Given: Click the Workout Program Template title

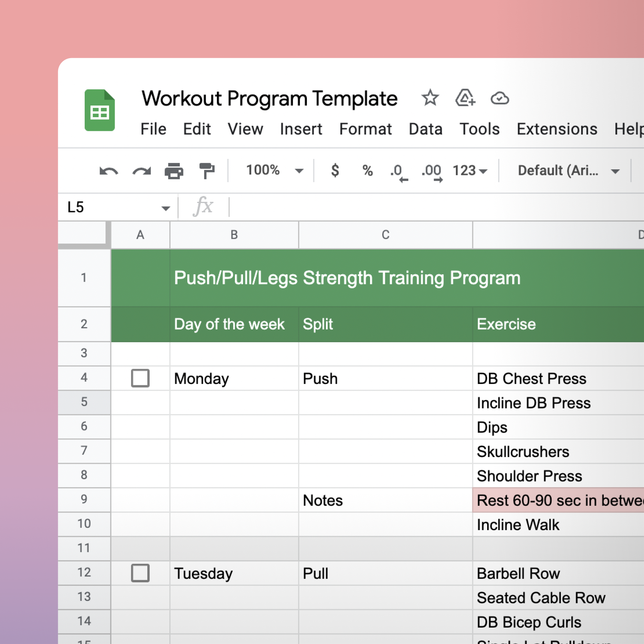Looking at the screenshot, I should pos(269,98).
